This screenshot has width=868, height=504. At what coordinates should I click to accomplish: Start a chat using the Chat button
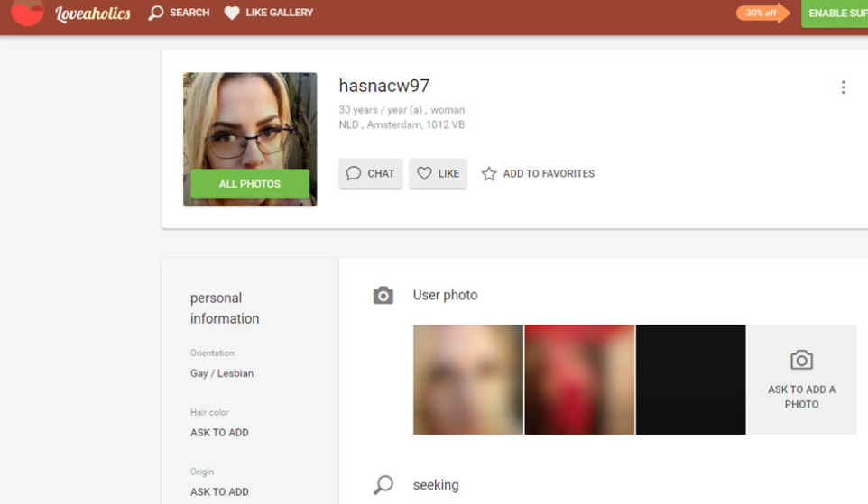(x=371, y=174)
